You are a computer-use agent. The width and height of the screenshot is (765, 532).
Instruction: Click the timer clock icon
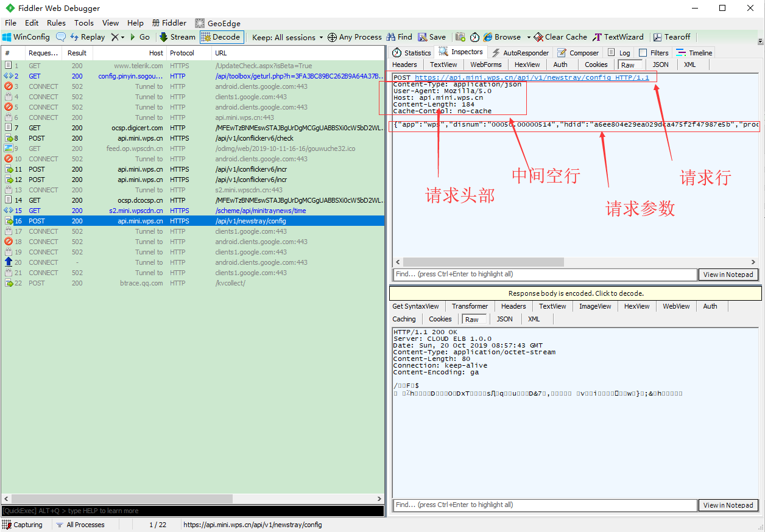(x=474, y=37)
